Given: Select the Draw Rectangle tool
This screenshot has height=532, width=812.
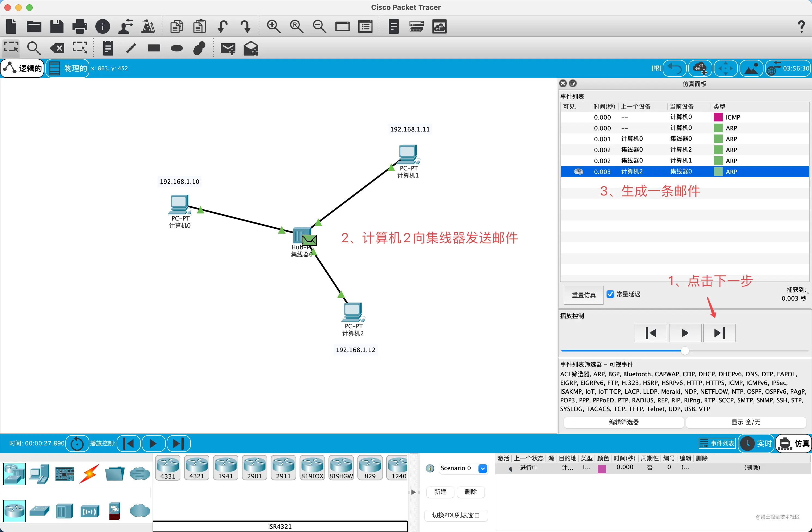Looking at the screenshot, I should tap(154, 48).
